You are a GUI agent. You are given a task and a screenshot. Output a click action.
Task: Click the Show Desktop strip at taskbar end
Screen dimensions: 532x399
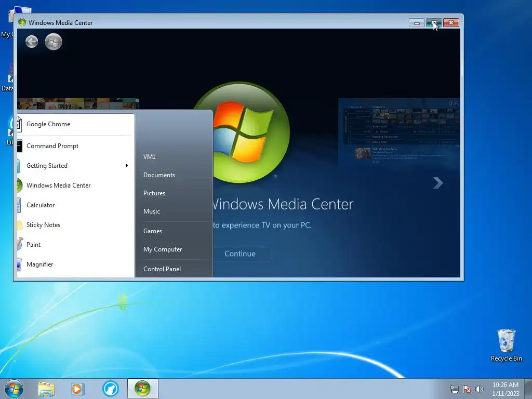(529, 389)
